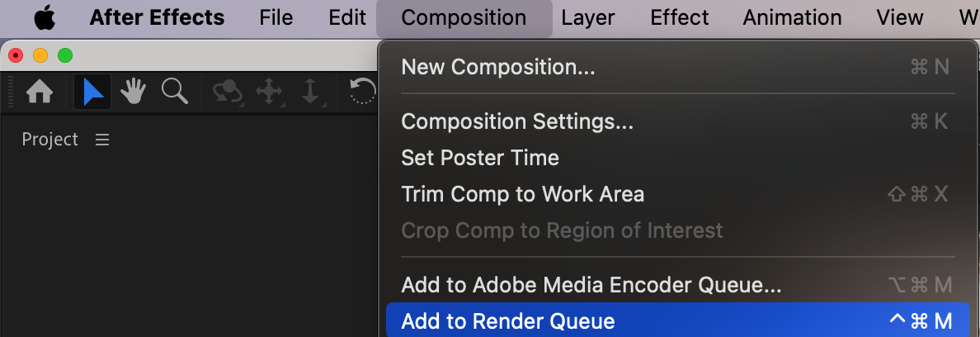Choose Add to Adobe Media Encoder Queue

(x=591, y=285)
